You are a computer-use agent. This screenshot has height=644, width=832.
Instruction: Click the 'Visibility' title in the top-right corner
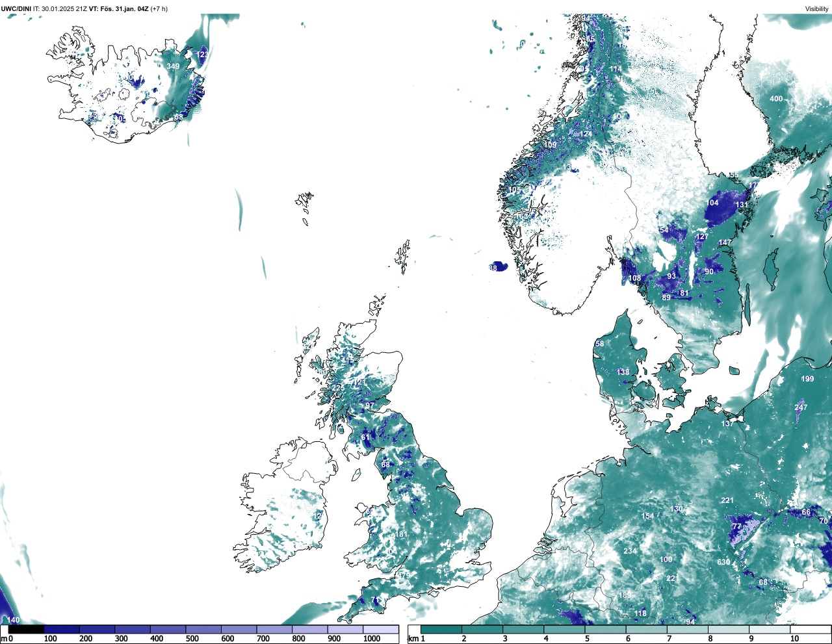pos(816,8)
